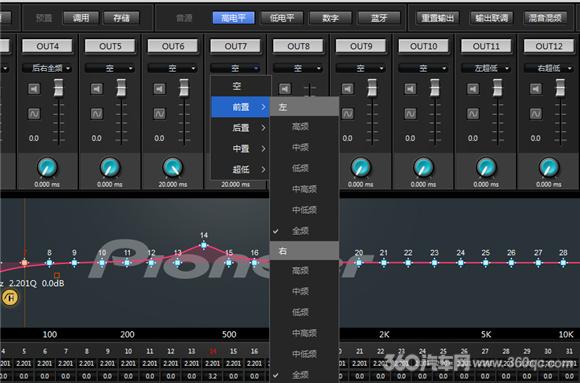The image size is (580, 383).
Task: Mute the OUT11 channel speaker icon
Action: click(473, 89)
